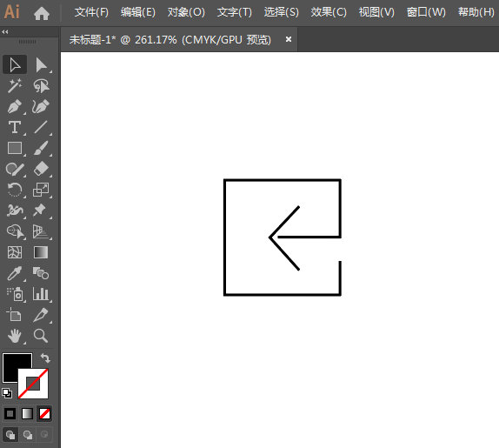Image resolution: width=499 pixels, height=448 pixels.
Task: Select the Rectangle tool
Action: 14,148
